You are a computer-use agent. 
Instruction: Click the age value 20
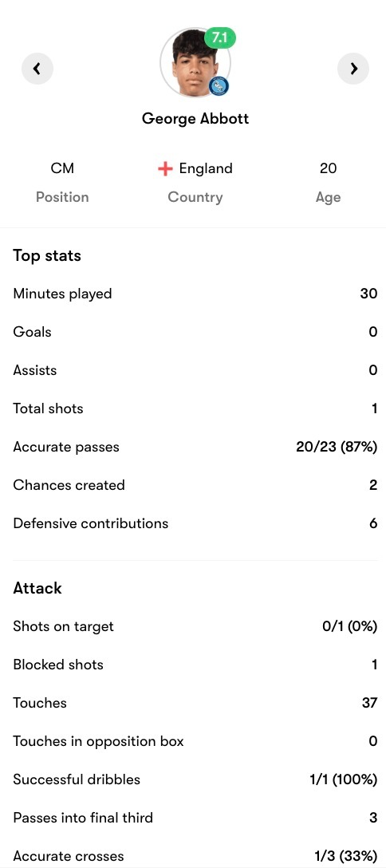click(328, 168)
